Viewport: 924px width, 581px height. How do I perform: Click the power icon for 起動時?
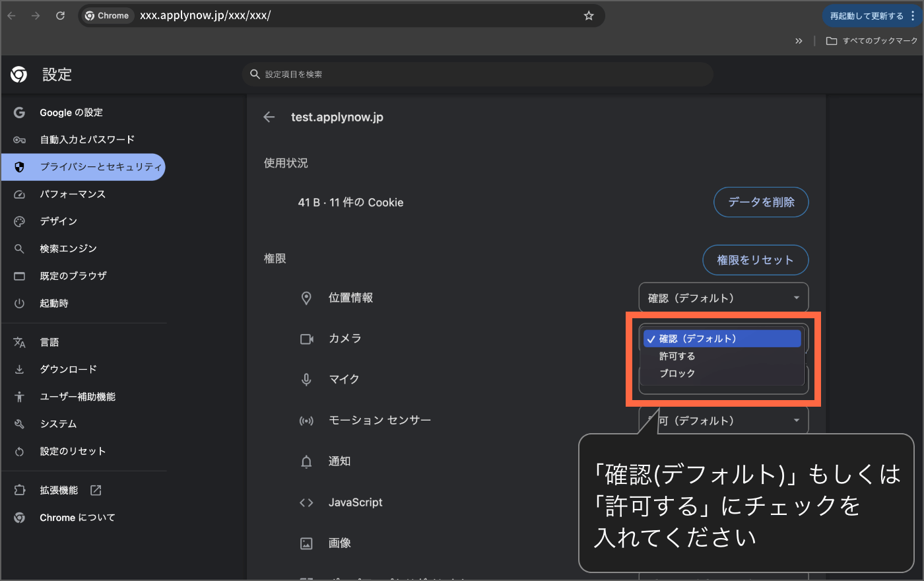pos(19,304)
